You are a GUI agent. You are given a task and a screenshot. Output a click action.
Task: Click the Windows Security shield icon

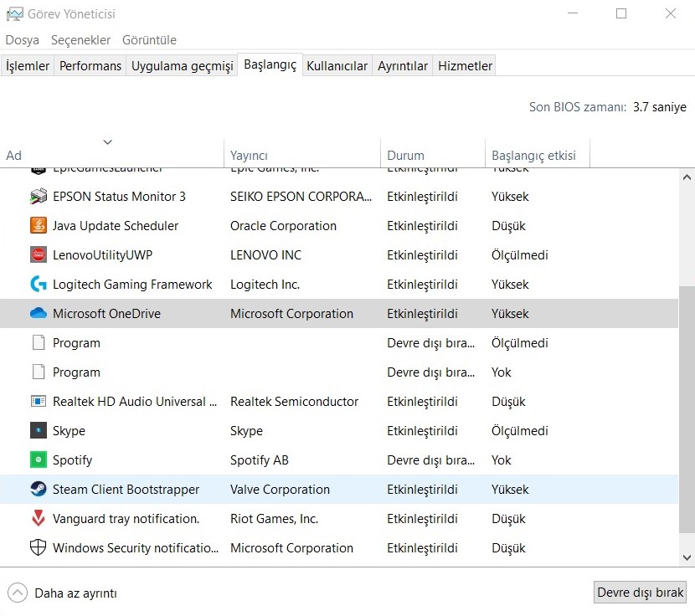[x=39, y=547]
